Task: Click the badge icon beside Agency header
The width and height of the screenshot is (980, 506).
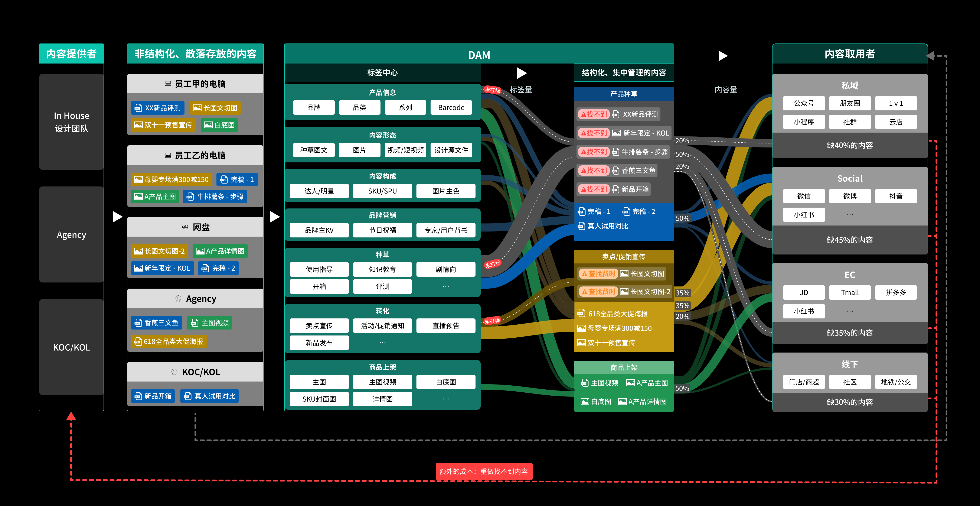Action: coord(178,298)
